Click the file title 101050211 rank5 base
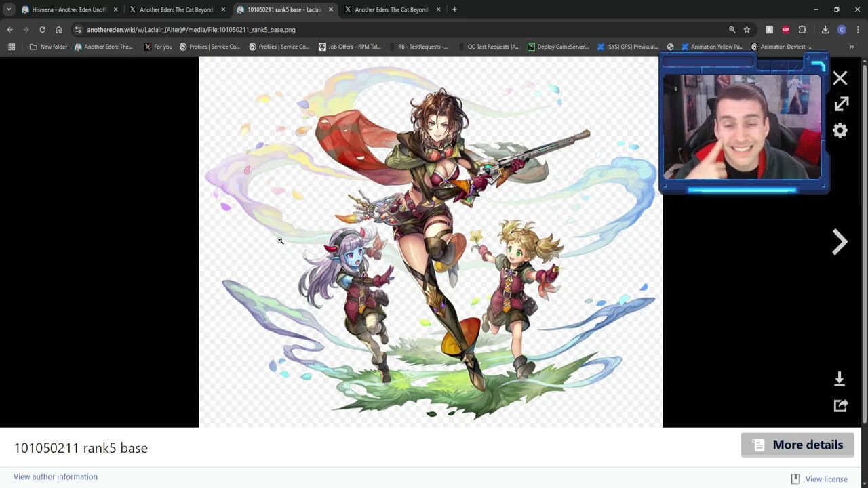The height and width of the screenshot is (488, 868). pos(81,448)
